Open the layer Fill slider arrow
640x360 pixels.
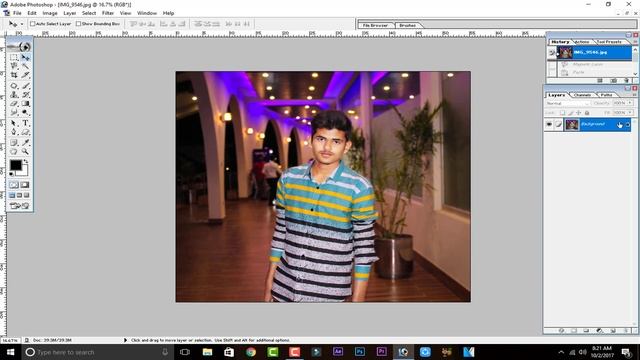point(630,112)
